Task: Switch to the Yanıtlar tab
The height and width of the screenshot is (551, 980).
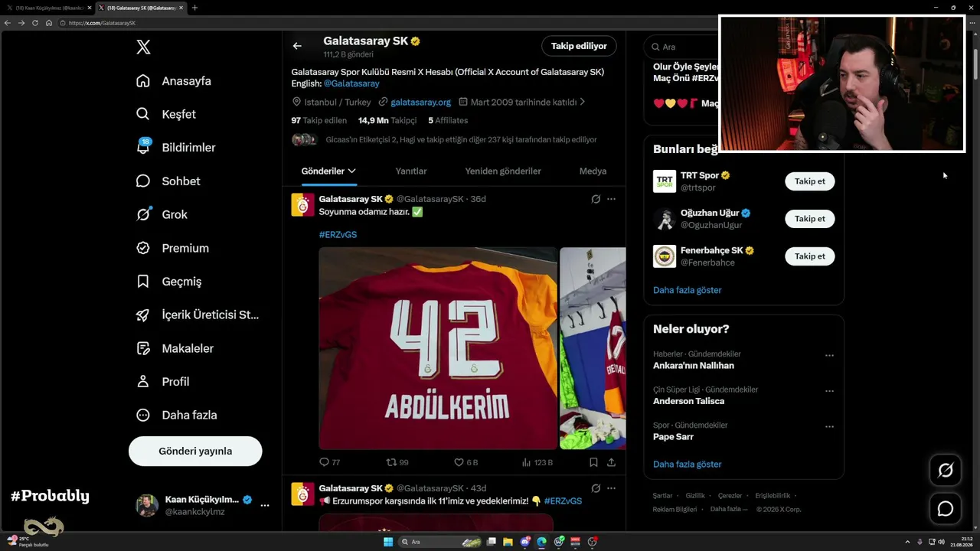Action: coord(411,171)
